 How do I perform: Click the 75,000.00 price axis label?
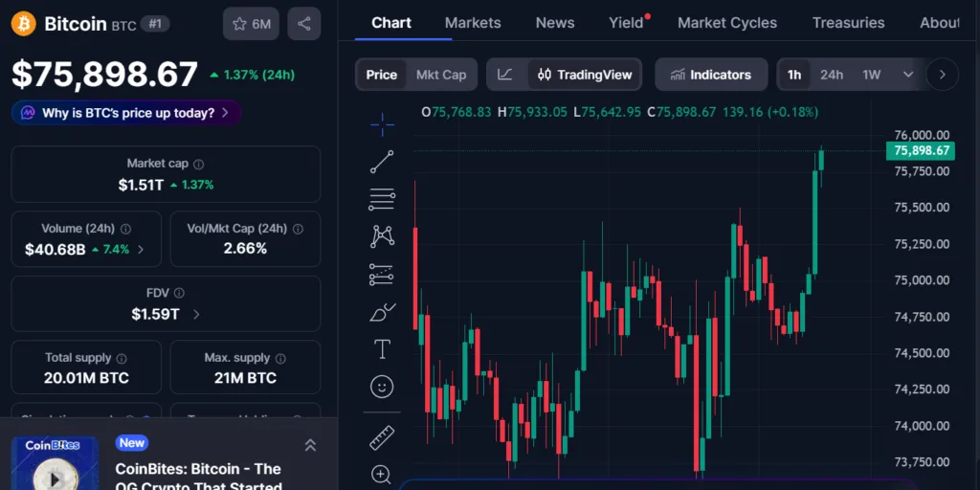(922, 280)
